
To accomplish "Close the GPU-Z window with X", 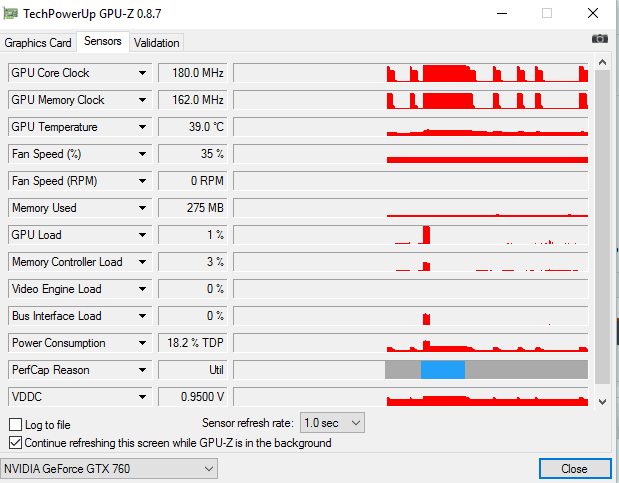I will 593,13.
